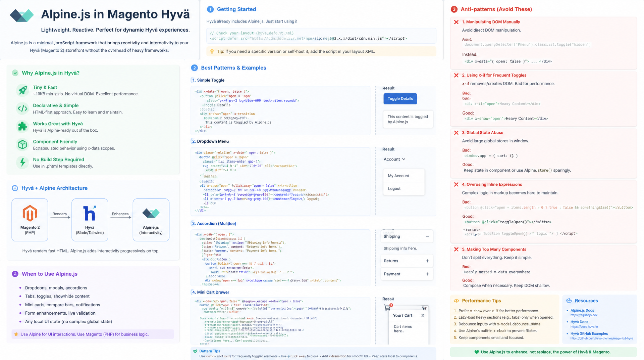Click the Best Patterns & Examples heading

233,67
